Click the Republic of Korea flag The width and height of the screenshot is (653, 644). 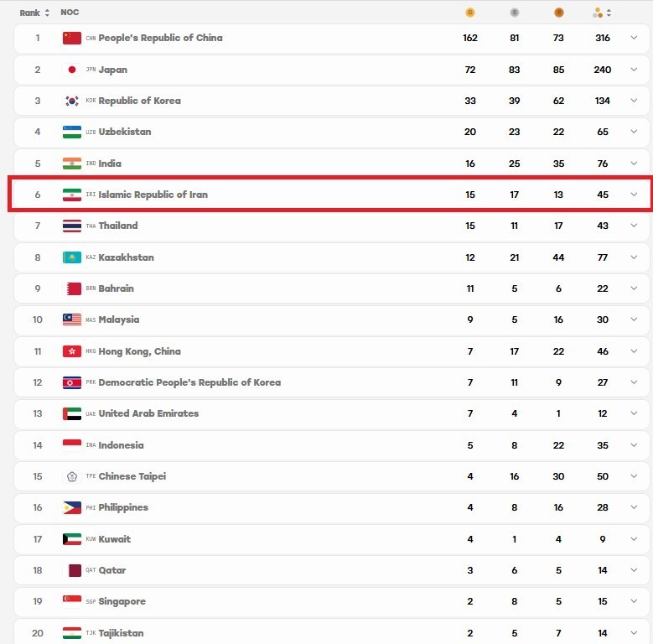click(71, 101)
